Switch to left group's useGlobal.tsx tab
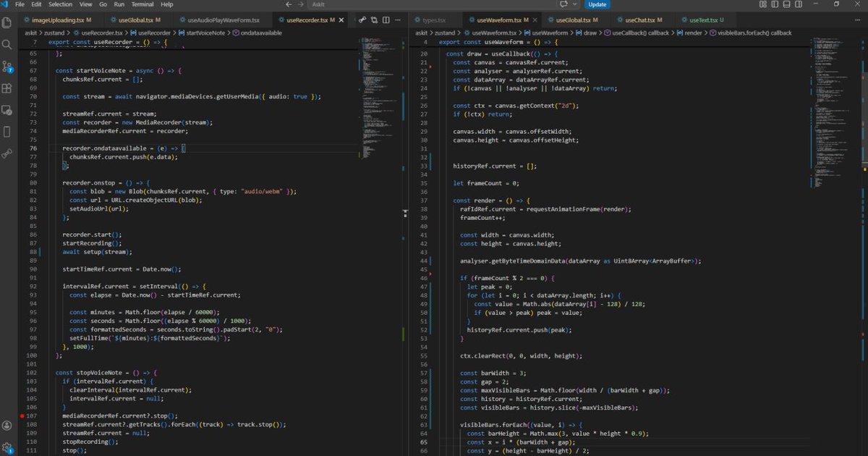 tap(140, 20)
